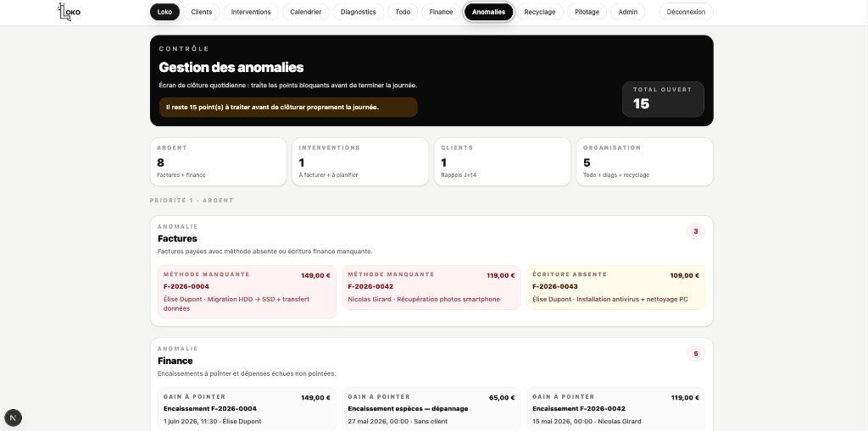This screenshot has height=431, width=868.
Task: Click 'Todo + diags + recyclage' text
Action: [616, 174]
